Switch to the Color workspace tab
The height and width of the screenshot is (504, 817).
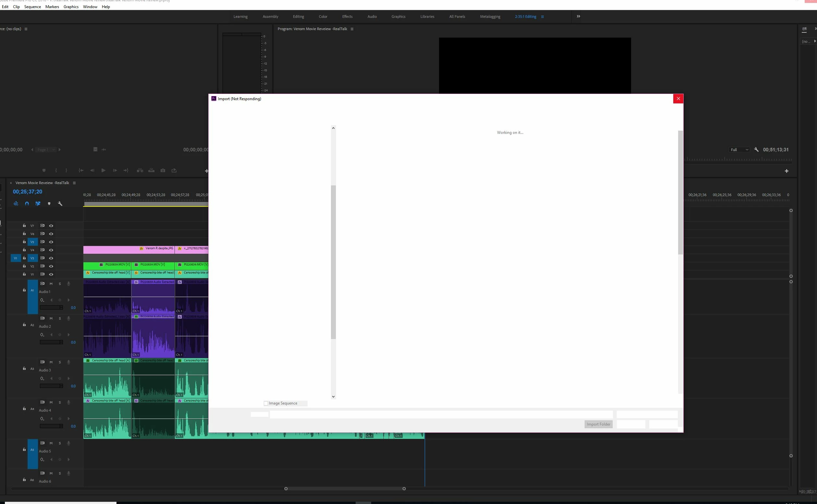[323, 16]
